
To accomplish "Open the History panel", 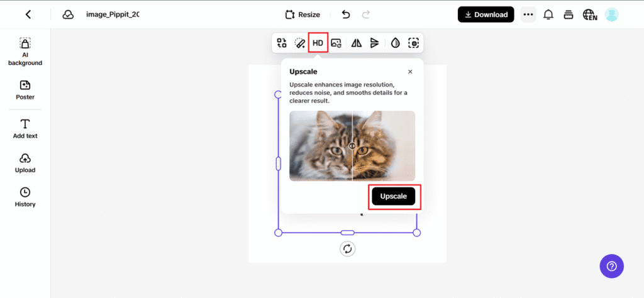I will [x=25, y=197].
